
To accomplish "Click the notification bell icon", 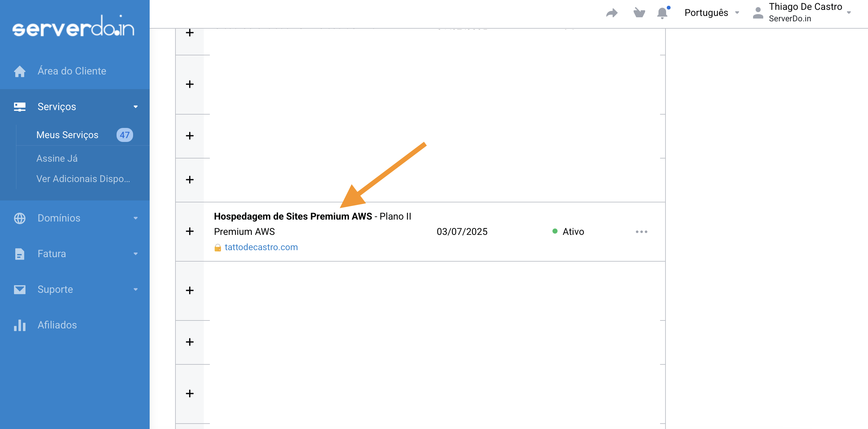I will [662, 13].
